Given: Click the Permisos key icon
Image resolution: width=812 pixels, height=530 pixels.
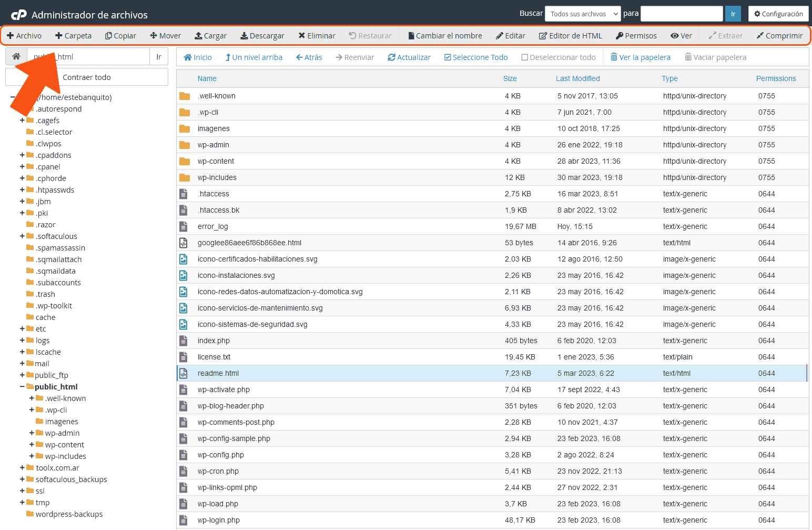Looking at the screenshot, I should [620, 36].
